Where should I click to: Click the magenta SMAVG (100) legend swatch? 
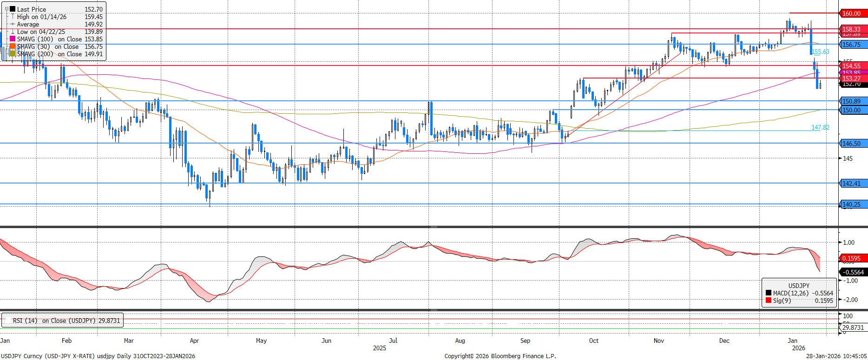click(13, 39)
